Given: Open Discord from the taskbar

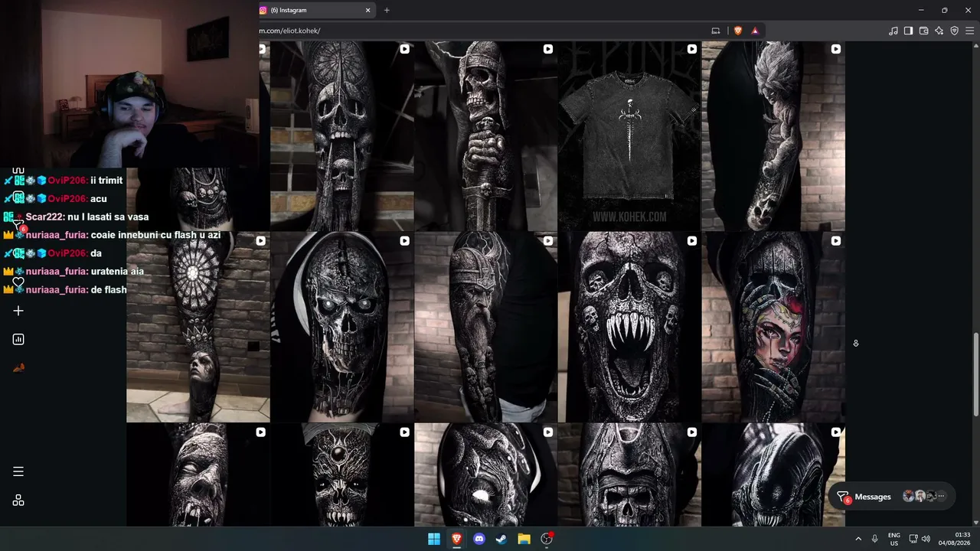Looking at the screenshot, I should [x=479, y=539].
